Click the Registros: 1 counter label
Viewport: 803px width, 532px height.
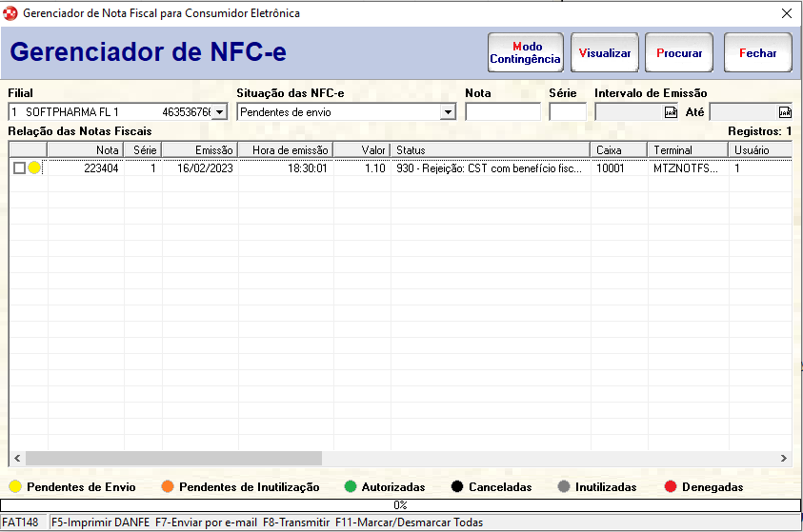point(760,131)
